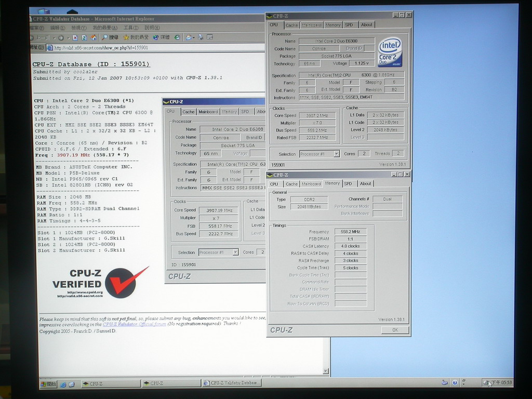The image size is (532, 399).
Task: Click Channels # value Dual
Action: pos(388,199)
